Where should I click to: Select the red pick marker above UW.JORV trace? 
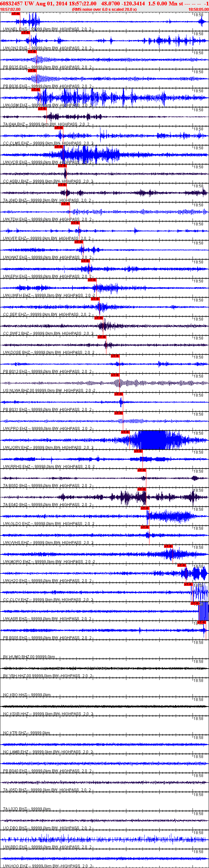click(125, 432)
